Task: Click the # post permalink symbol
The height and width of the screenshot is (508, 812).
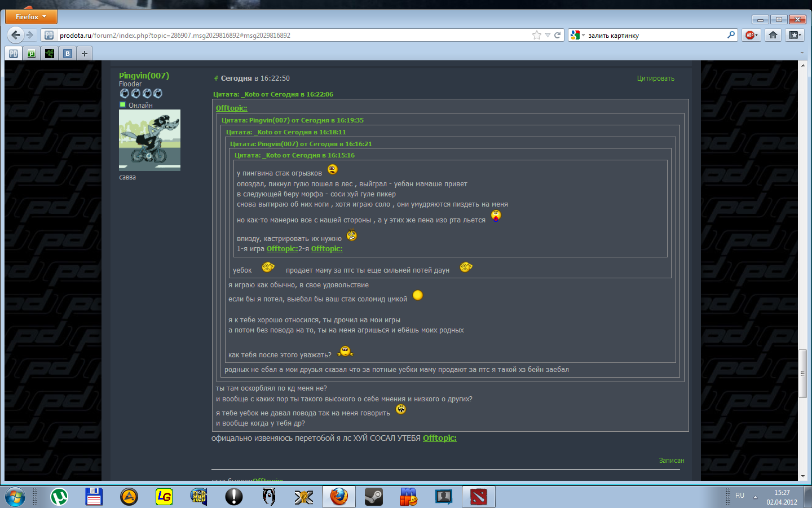Action: 216,78
